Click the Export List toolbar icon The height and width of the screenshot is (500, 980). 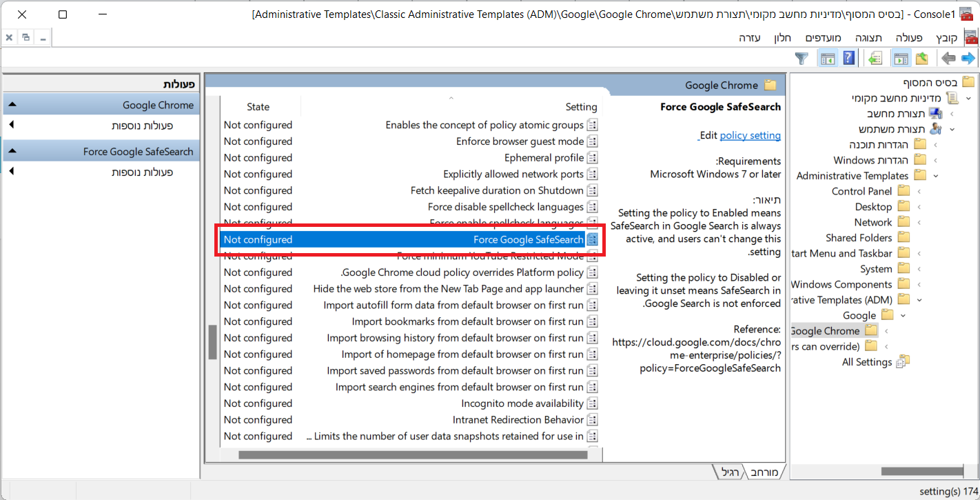coord(875,58)
